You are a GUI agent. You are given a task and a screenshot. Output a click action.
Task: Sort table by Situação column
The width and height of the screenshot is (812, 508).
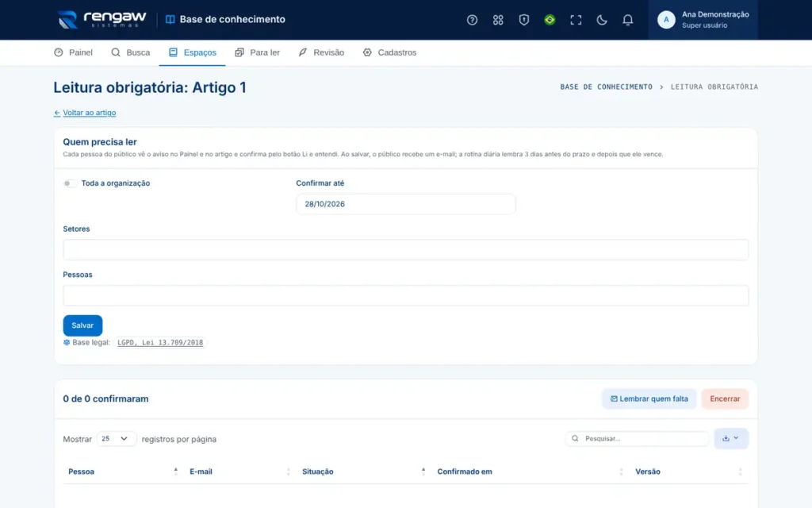(363, 471)
